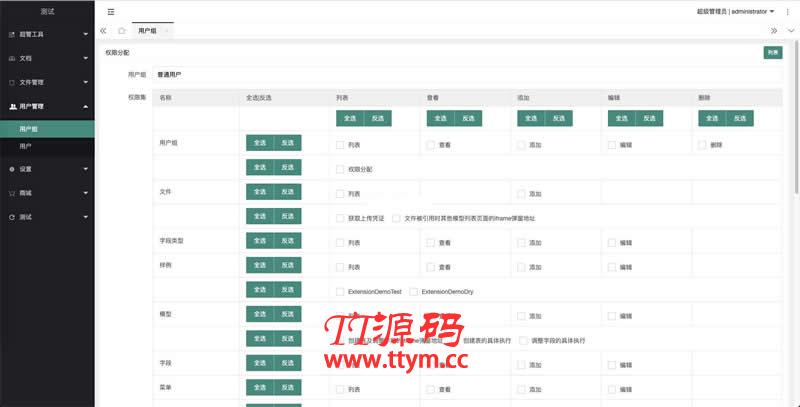Enable the 获取上传凭证 checkbox

click(340, 218)
